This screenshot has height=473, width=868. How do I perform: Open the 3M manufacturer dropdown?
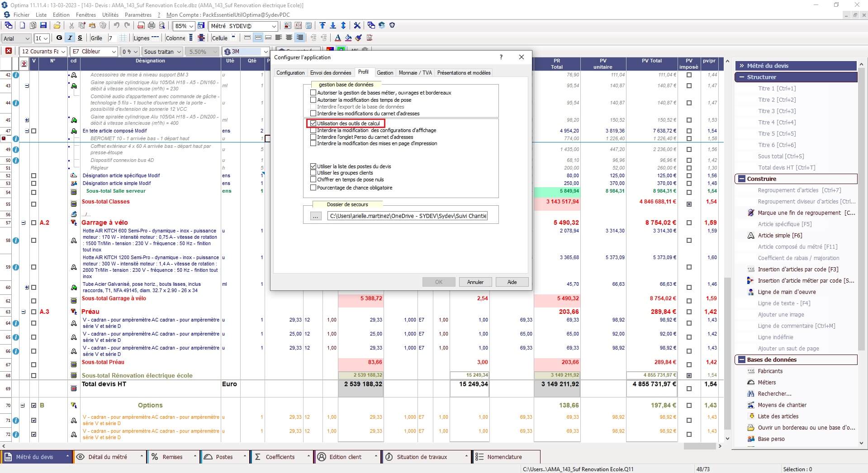coord(266,52)
